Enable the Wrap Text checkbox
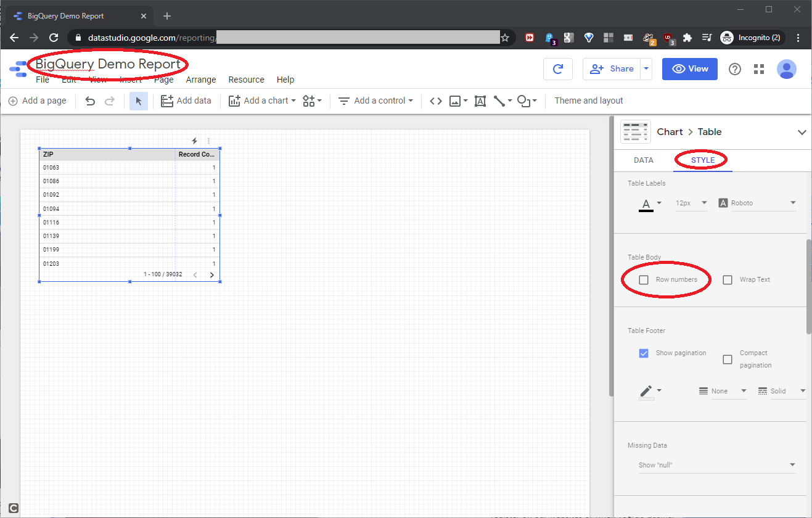 pos(728,280)
